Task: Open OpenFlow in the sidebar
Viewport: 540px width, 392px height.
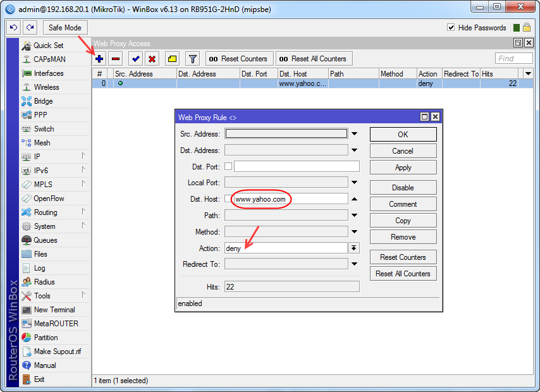Action: 49,199
